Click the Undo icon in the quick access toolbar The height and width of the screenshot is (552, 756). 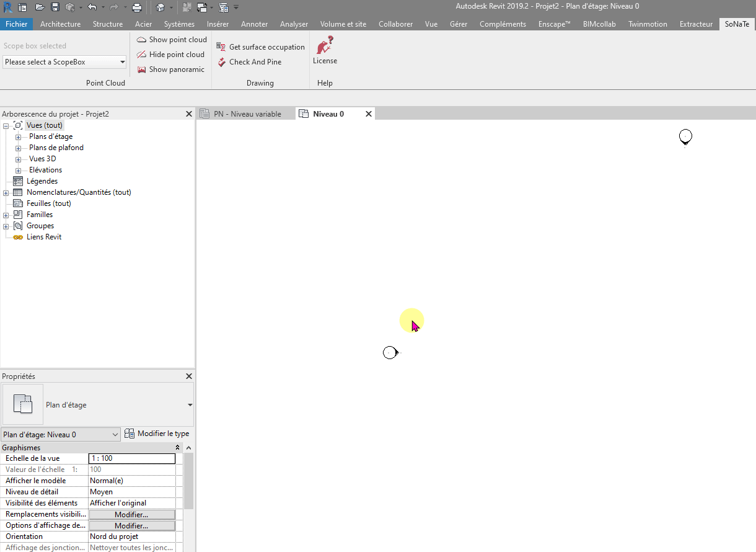93,7
